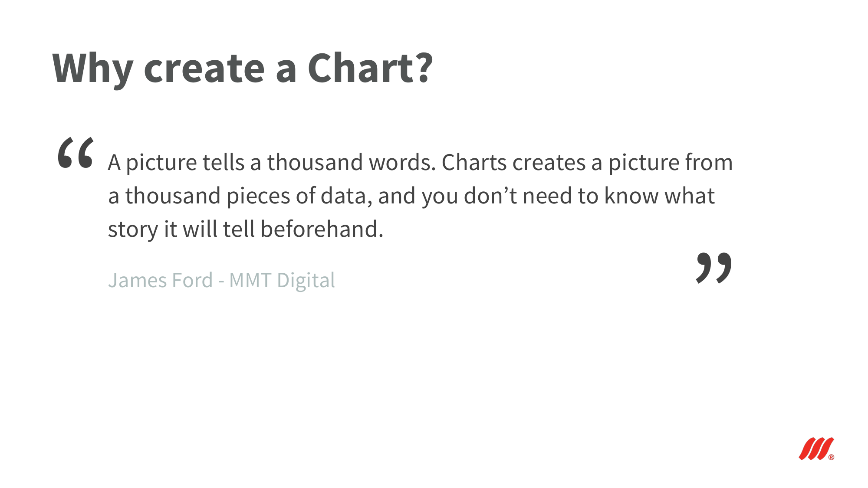The image size is (868, 488).
Task: Click the red triple-slash logo
Action: click(x=815, y=449)
